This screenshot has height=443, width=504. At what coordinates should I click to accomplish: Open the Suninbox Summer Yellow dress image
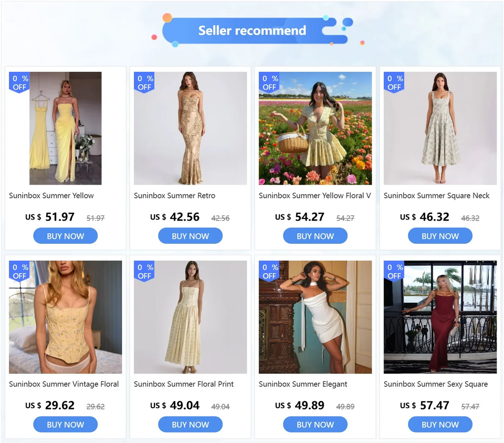coord(65,128)
